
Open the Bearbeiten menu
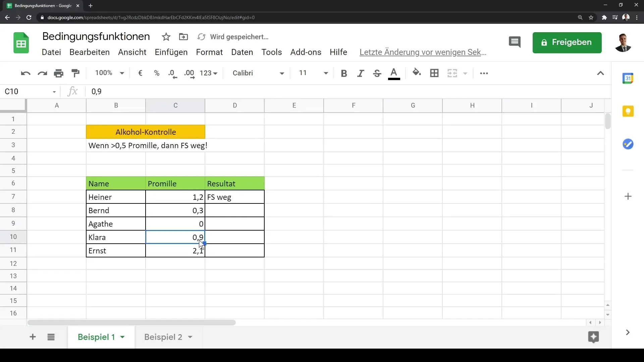pos(90,52)
